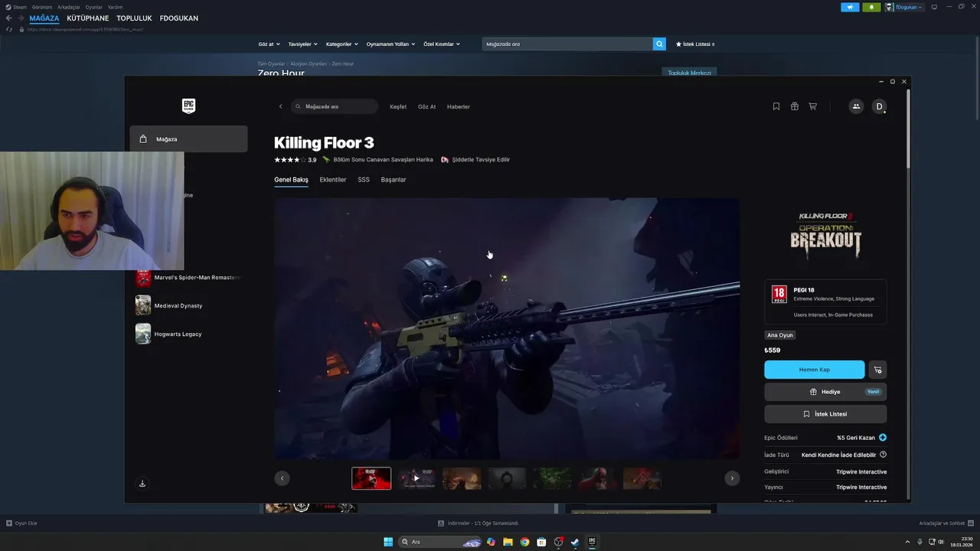Open the friends icon in Epic header
This screenshot has height=551, width=980.
point(856,106)
